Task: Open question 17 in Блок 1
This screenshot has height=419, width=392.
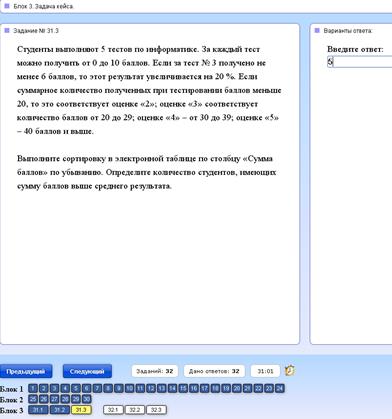Action: coord(204,388)
